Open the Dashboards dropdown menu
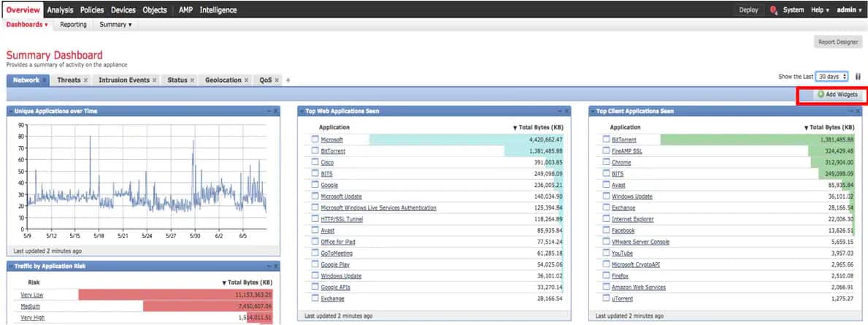The image size is (868, 325). click(x=27, y=25)
